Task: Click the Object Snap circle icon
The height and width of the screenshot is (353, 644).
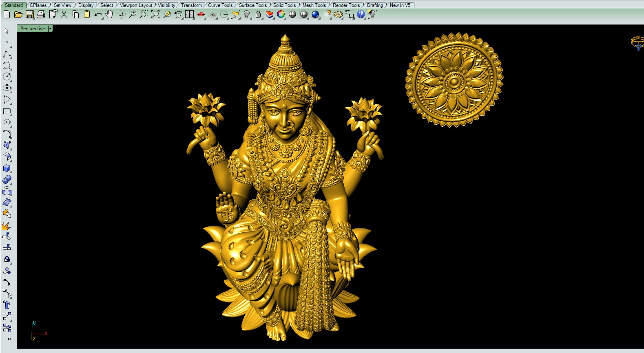Action: [224, 15]
